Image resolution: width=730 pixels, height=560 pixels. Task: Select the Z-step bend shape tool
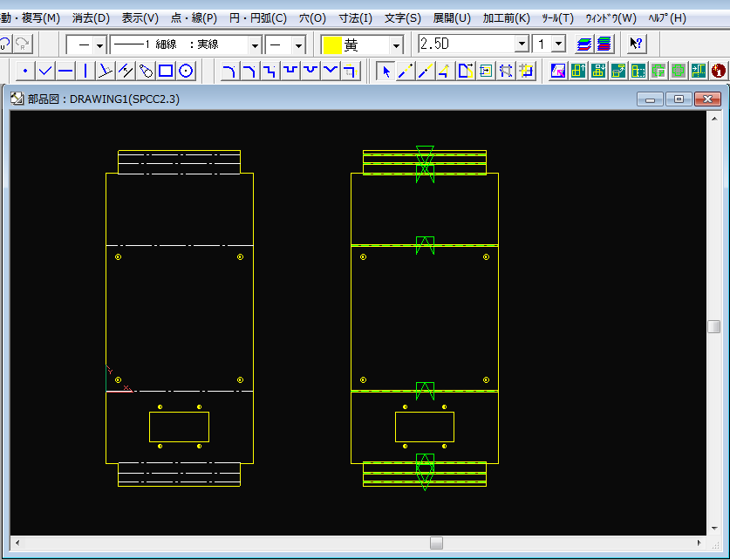(269, 72)
